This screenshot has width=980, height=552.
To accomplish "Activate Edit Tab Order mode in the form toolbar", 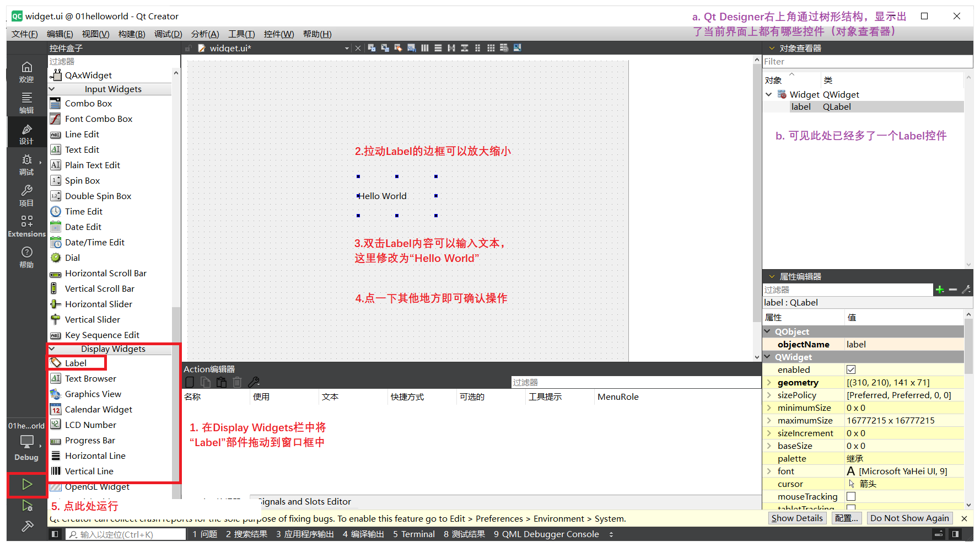I will pos(411,48).
